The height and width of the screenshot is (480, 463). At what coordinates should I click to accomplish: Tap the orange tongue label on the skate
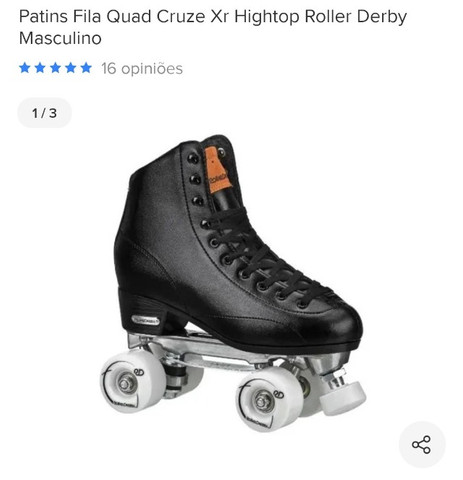217,170
